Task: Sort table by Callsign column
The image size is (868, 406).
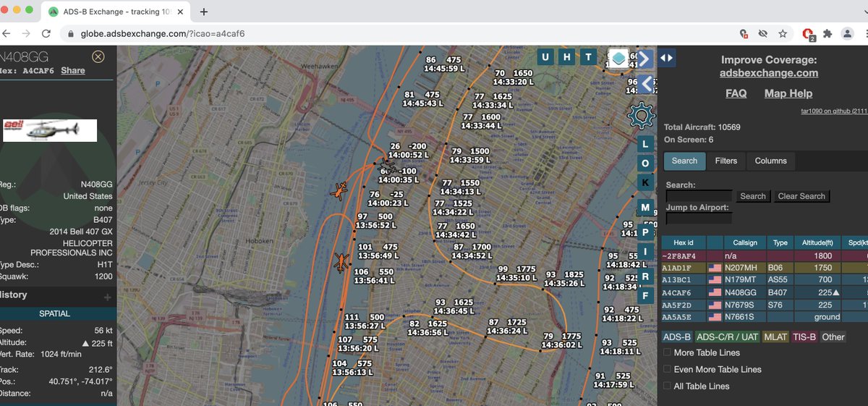Action: [745, 242]
